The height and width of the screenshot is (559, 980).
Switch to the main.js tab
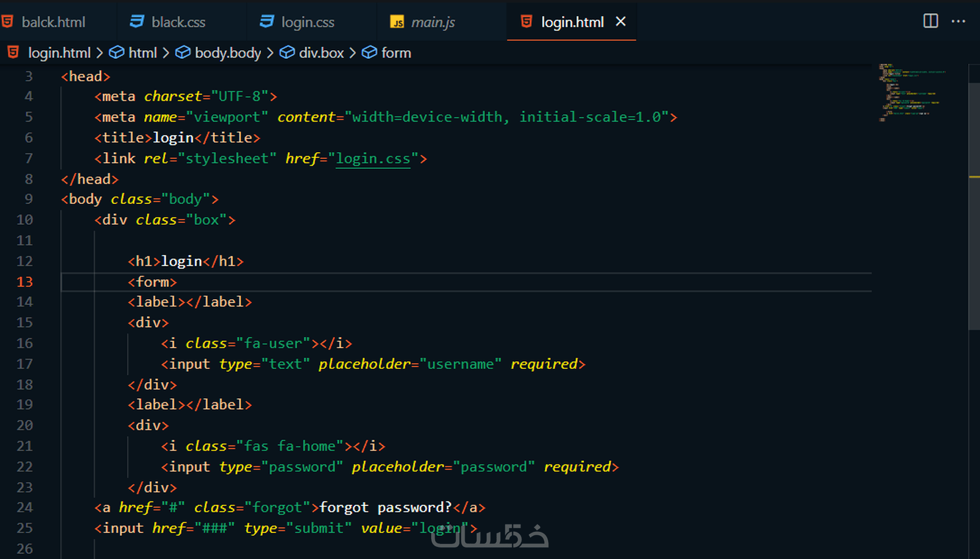[434, 22]
